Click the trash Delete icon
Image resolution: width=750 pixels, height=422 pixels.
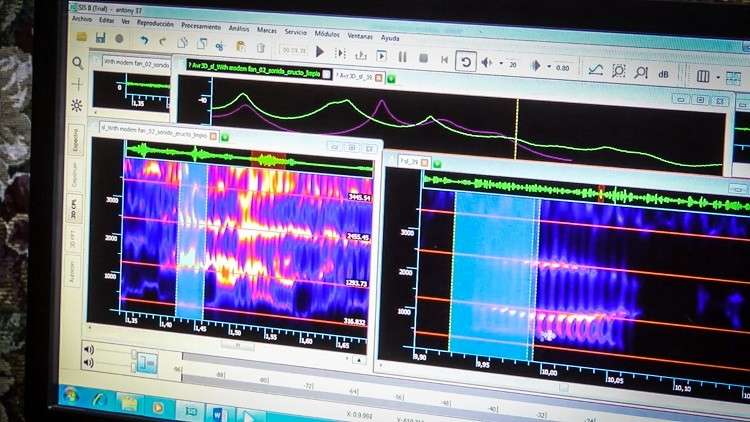tap(261, 47)
